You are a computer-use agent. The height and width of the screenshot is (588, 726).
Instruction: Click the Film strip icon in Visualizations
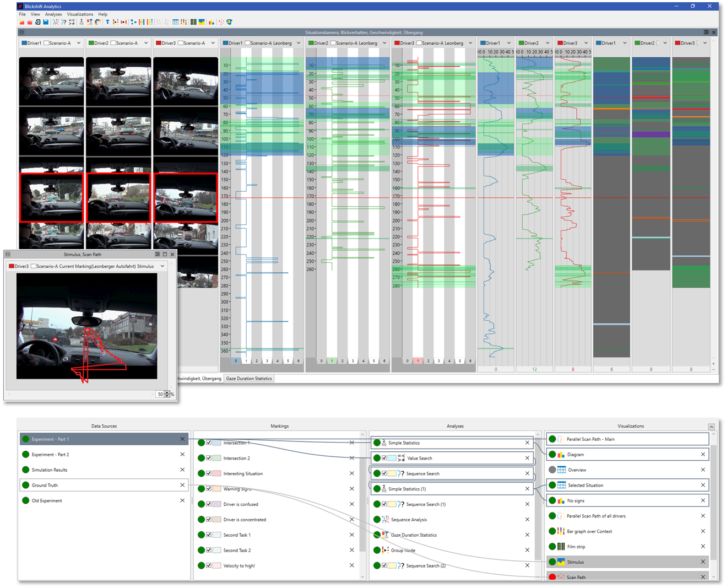[561, 547]
